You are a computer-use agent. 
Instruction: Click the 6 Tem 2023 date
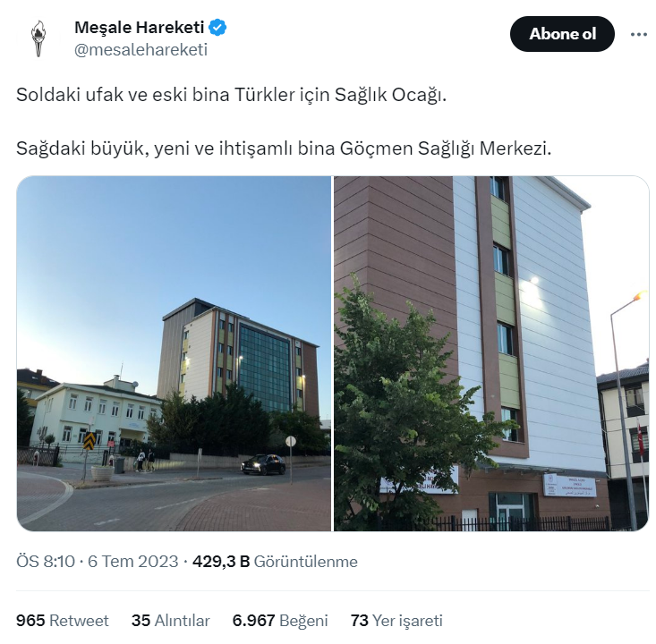pyautogui.click(x=133, y=561)
